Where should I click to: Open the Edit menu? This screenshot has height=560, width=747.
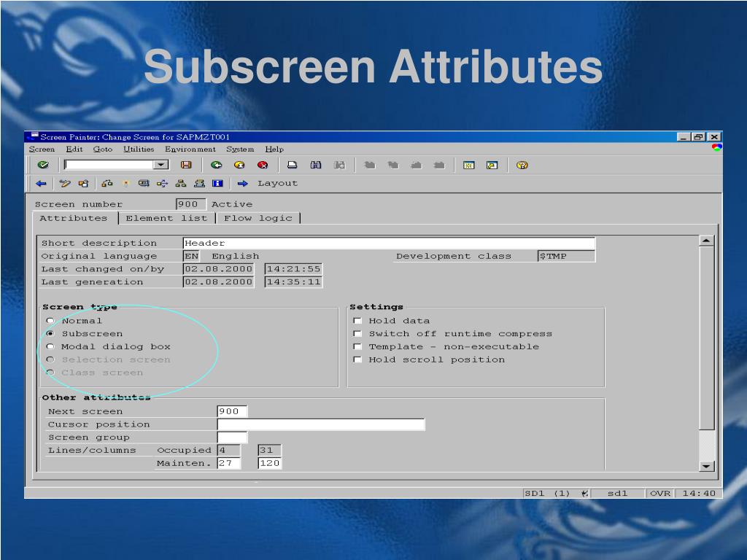point(74,149)
